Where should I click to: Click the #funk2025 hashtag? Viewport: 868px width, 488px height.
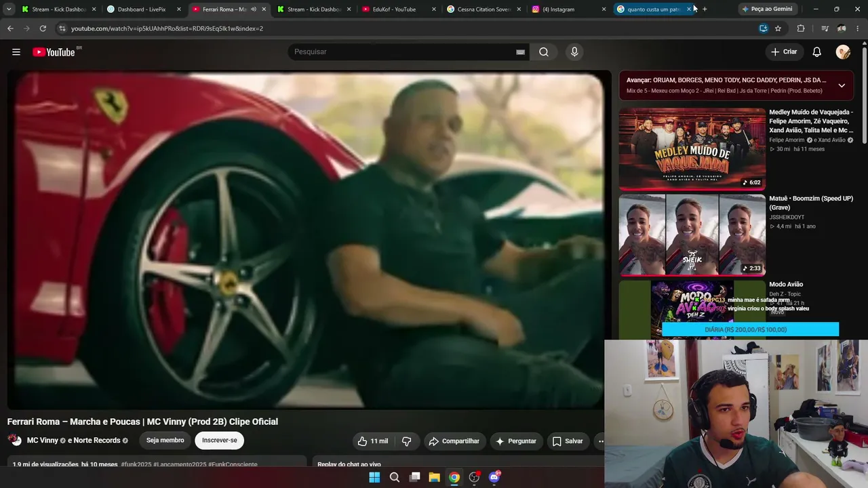click(136, 465)
